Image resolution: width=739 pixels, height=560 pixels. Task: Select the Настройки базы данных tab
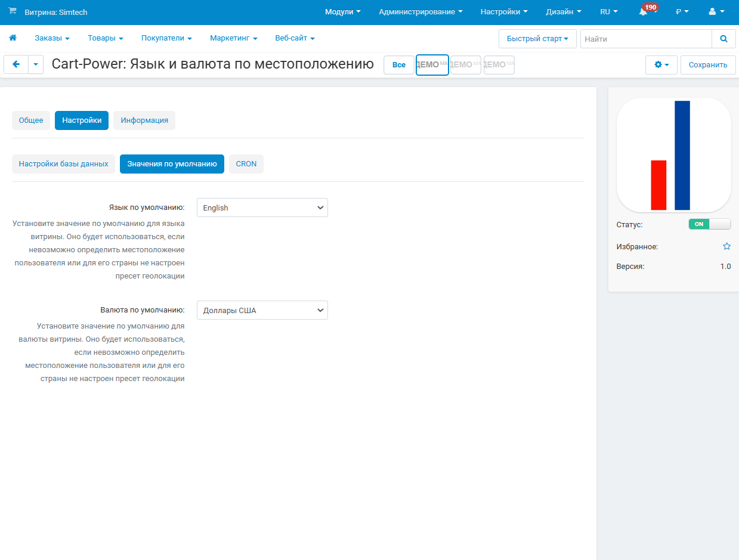63,164
